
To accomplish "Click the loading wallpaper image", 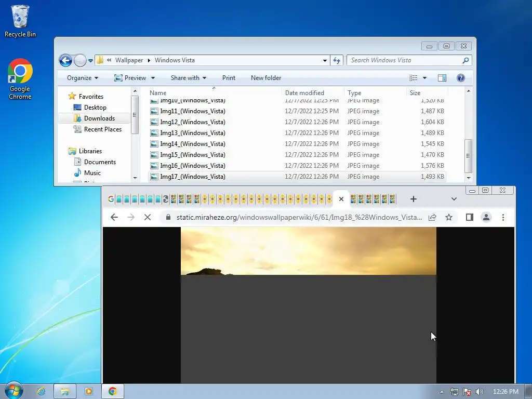I will pyautogui.click(x=309, y=304).
